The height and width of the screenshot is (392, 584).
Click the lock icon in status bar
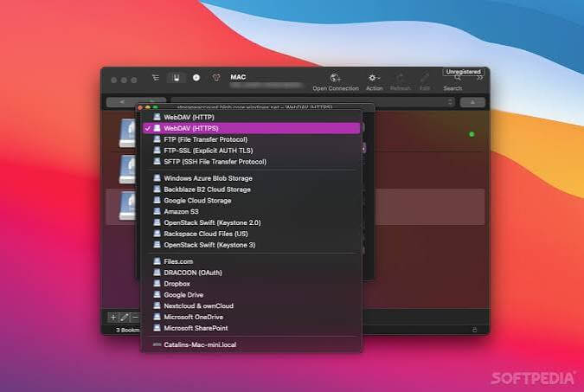coord(474,330)
